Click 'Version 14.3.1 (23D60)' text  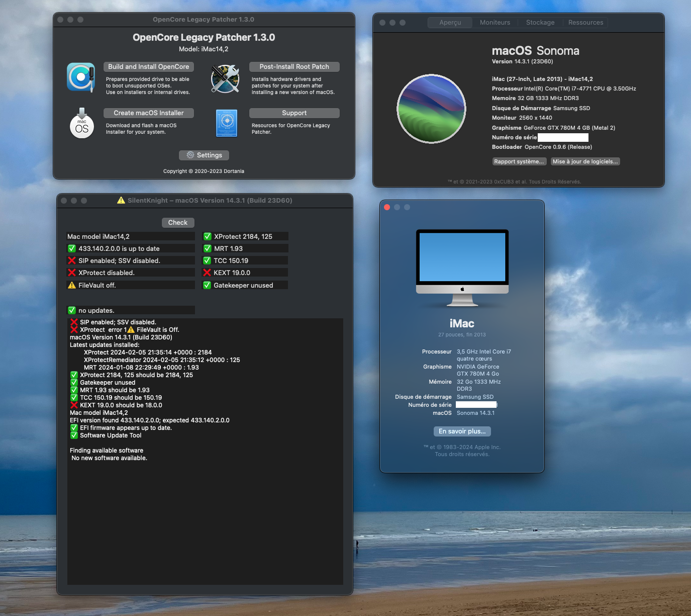[x=523, y=61]
